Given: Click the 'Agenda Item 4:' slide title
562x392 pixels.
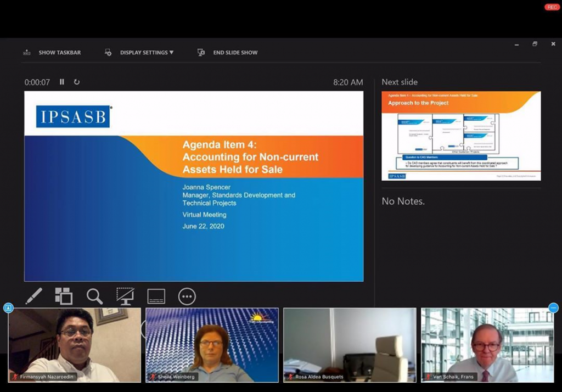Looking at the screenshot, I should [220, 144].
